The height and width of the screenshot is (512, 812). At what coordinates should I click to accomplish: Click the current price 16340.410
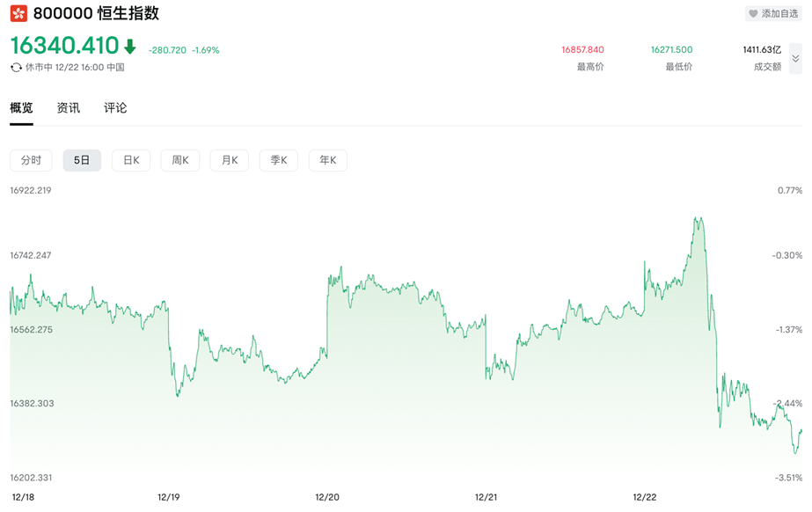65,46
